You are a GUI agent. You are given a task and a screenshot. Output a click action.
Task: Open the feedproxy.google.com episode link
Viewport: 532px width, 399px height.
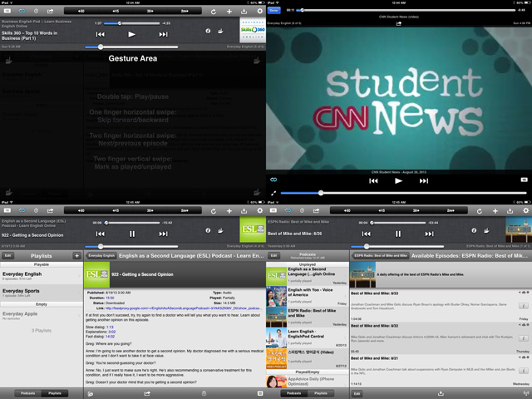tap(184, 308)
